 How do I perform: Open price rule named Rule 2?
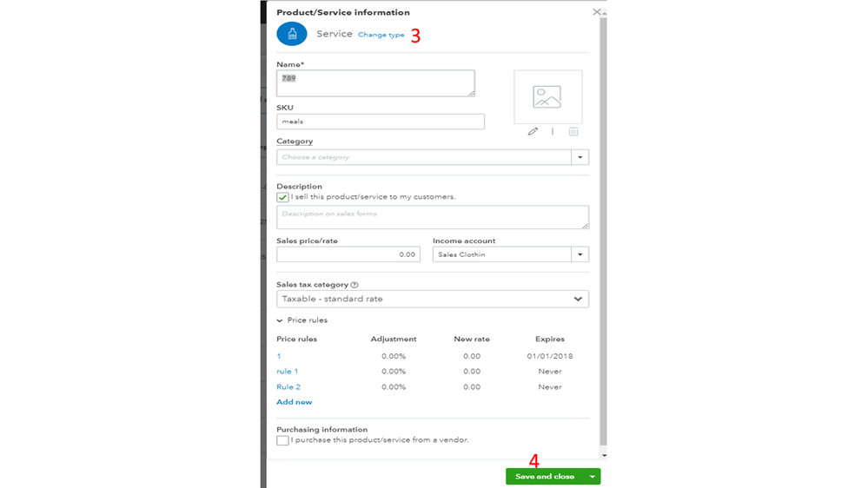point(288,386)
